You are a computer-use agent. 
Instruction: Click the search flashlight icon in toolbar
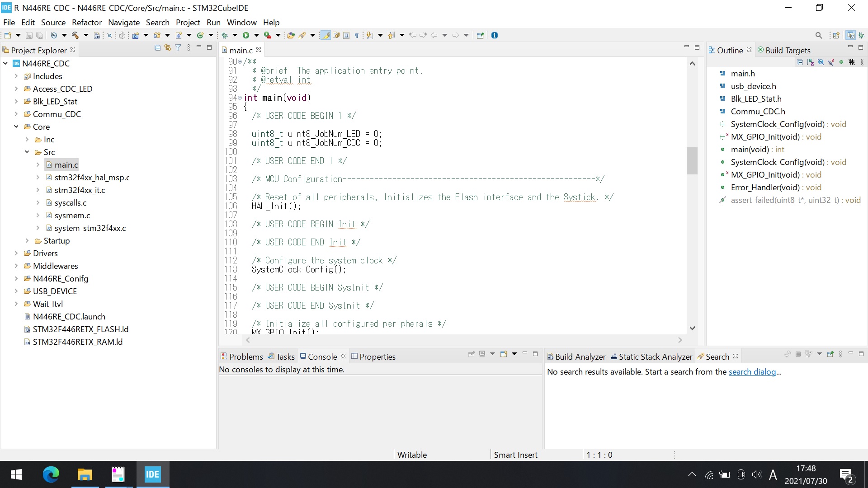click(302, 35)
